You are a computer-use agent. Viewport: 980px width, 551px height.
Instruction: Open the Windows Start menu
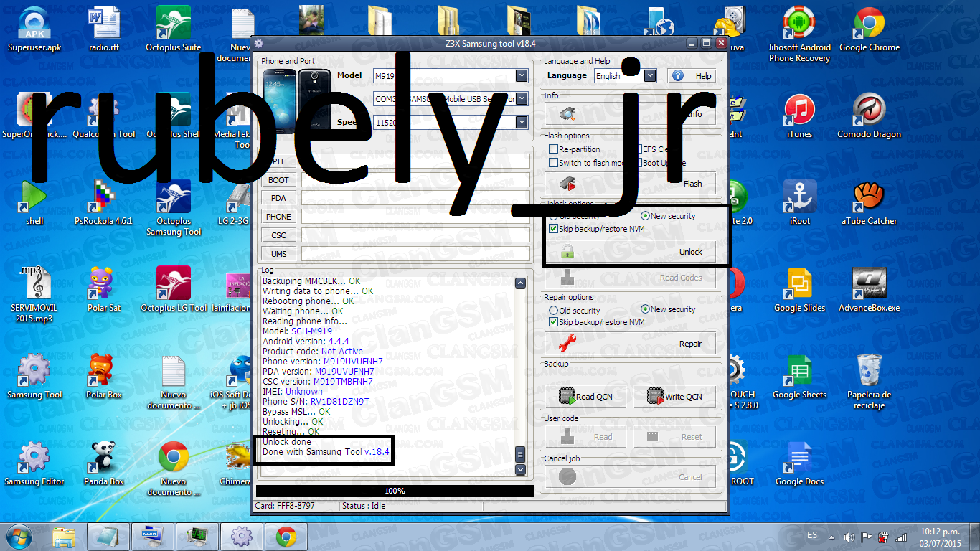20,536
